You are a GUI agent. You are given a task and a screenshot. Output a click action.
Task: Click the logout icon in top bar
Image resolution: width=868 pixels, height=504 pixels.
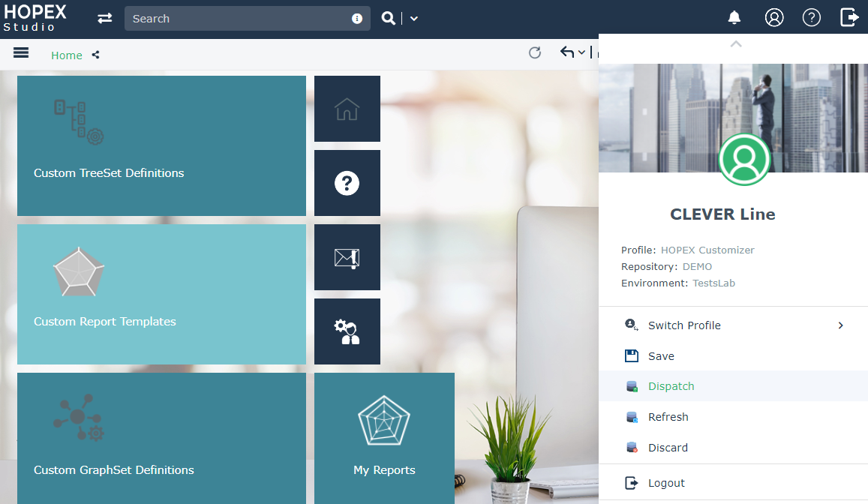tap(849, 17)
